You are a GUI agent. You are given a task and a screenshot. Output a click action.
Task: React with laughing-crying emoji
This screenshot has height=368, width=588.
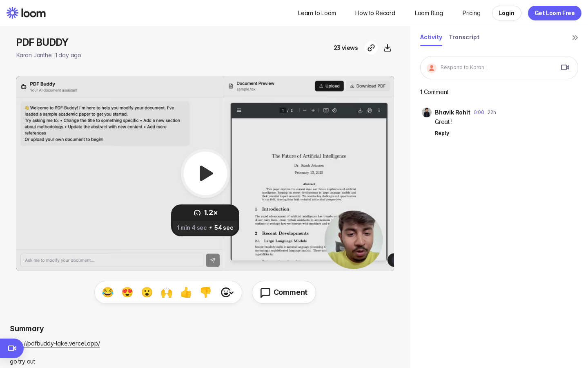(108, 292)
